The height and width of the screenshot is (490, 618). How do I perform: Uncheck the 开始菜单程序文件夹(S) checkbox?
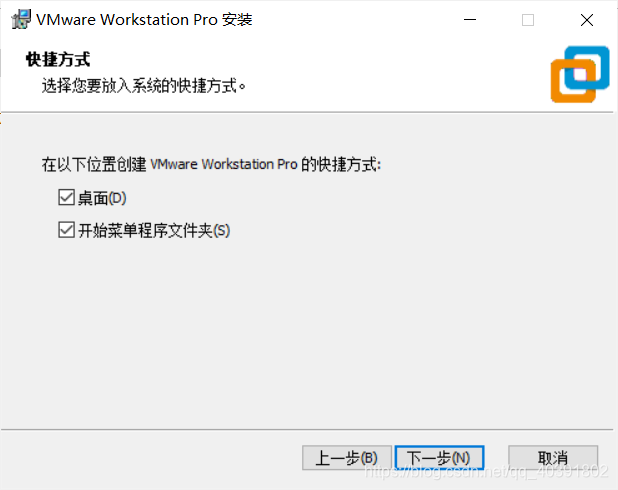tap(66, 230)
